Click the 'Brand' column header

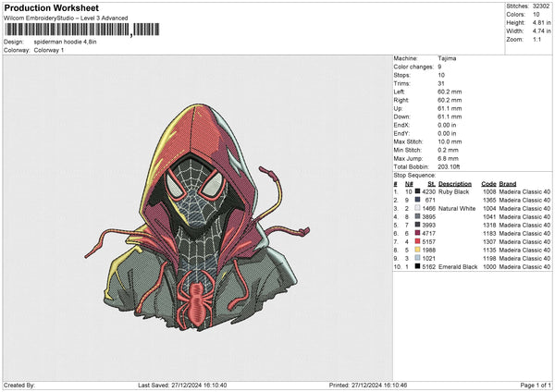tap(508, 184)
